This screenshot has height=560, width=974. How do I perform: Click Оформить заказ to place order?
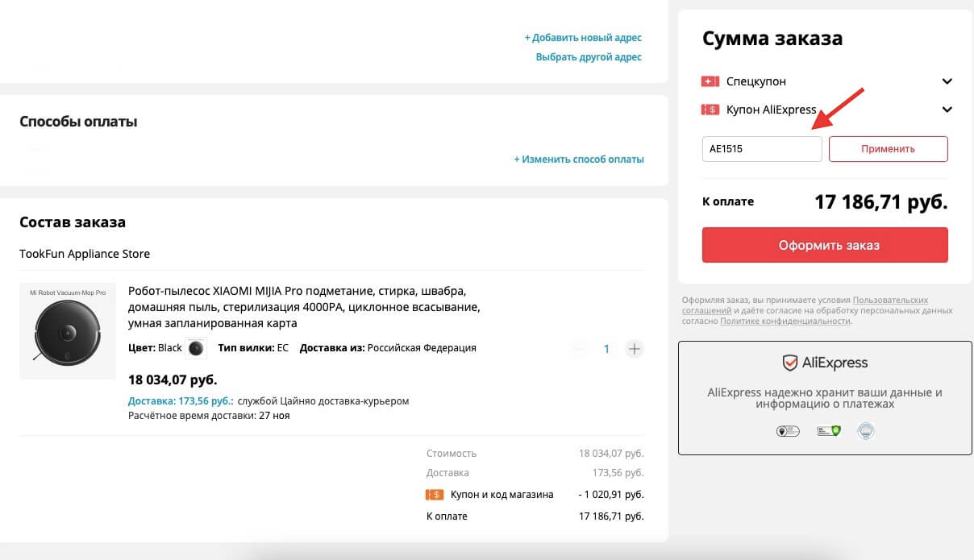(x=824, y=245)
